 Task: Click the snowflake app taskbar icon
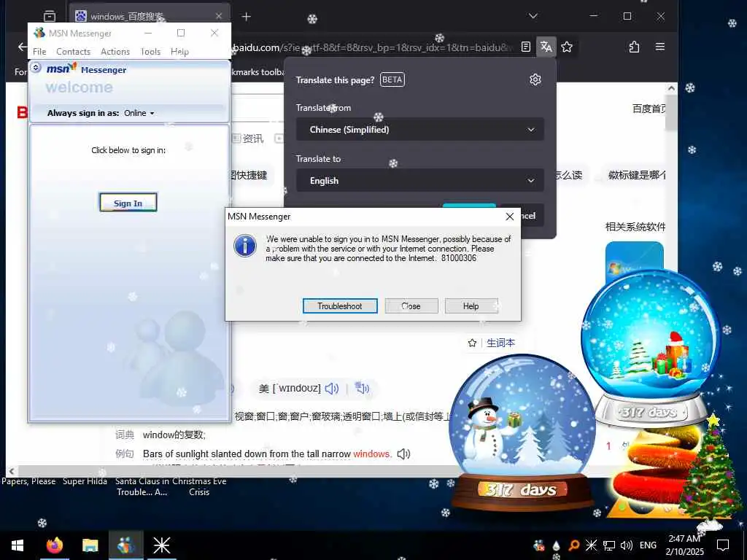coord(161,545)
